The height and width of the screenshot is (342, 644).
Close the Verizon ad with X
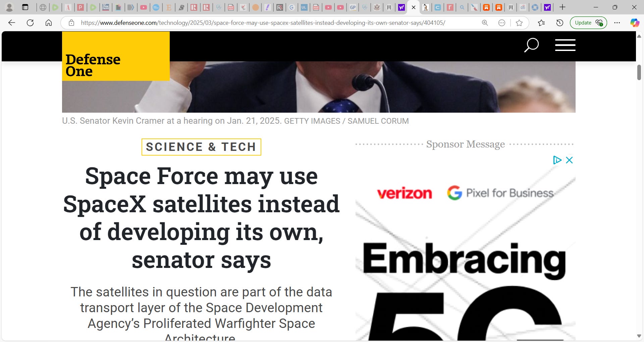569,160
